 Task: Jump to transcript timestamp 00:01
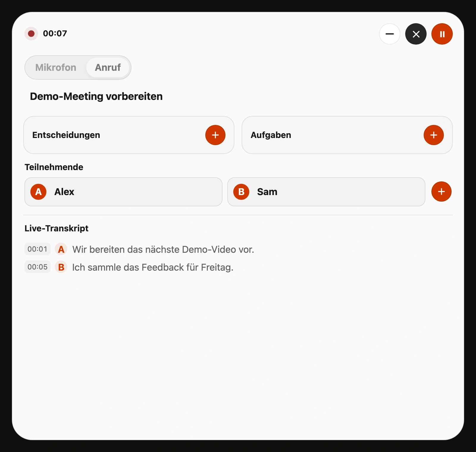(x=37, y=249)
